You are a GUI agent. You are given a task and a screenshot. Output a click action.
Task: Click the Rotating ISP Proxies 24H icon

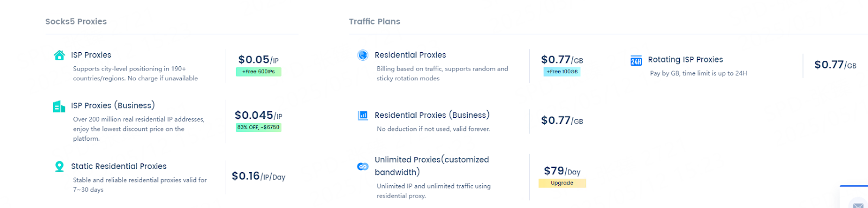636,60
